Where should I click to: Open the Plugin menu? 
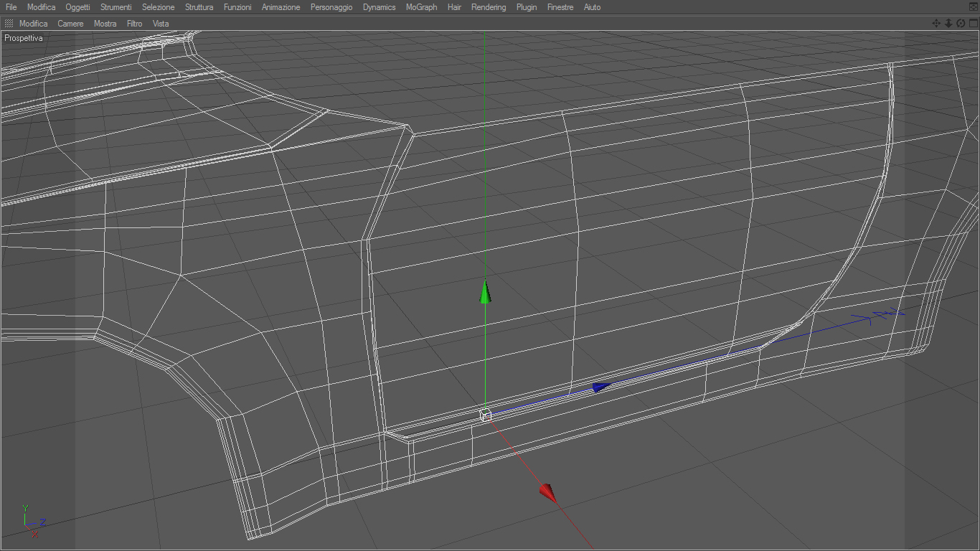click(527, 7)
